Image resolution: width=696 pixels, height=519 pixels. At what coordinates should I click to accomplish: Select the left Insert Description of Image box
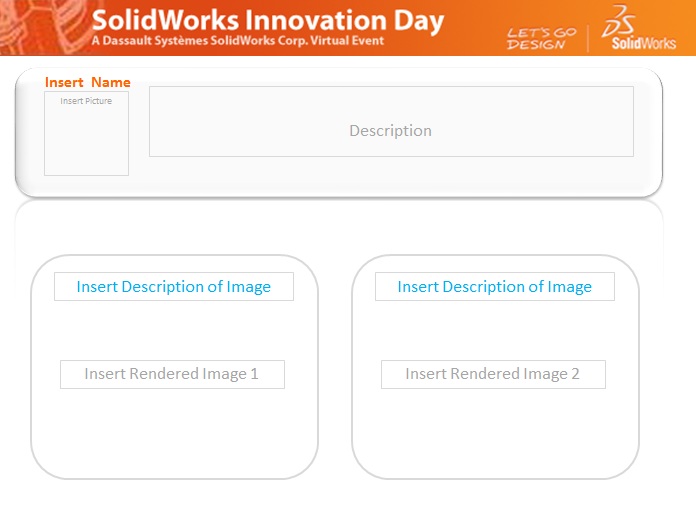[x=174, y=287]
